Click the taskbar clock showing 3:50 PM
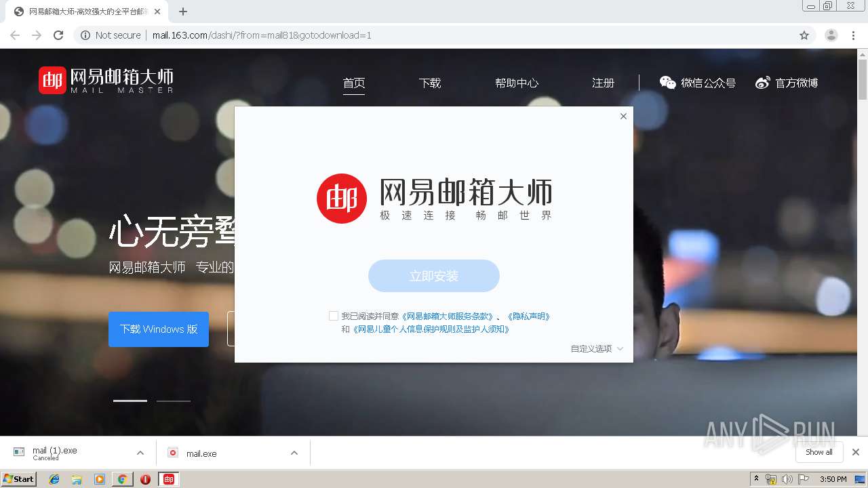The height and width of the screenshot is (488, 868). 833,479
